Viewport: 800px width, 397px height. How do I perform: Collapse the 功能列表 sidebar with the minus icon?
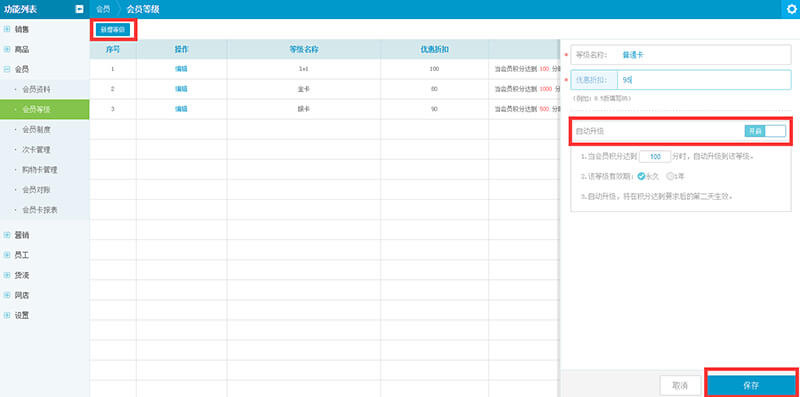79,9
